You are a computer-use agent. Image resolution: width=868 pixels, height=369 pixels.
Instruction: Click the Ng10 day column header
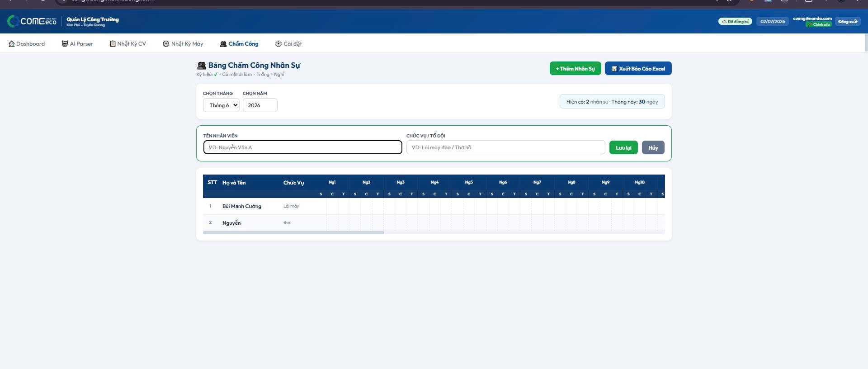(640, 182)
